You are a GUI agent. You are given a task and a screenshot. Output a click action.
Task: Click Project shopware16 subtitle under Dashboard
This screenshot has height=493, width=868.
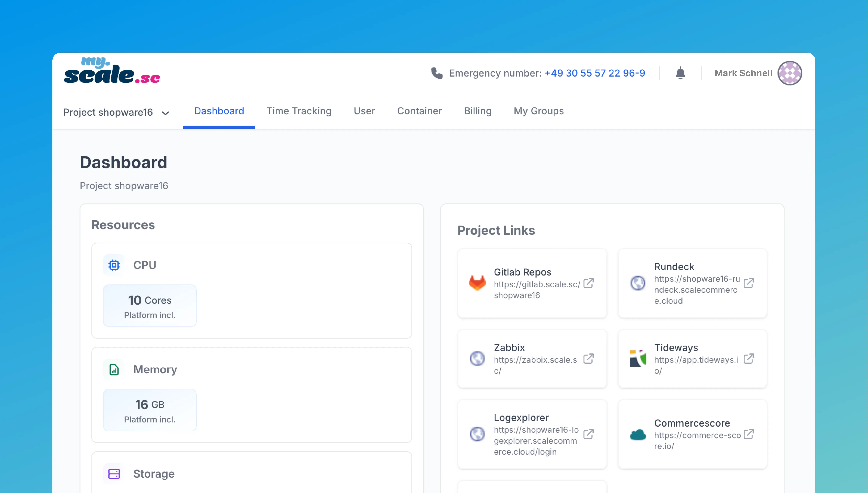(x=124, y=186)
